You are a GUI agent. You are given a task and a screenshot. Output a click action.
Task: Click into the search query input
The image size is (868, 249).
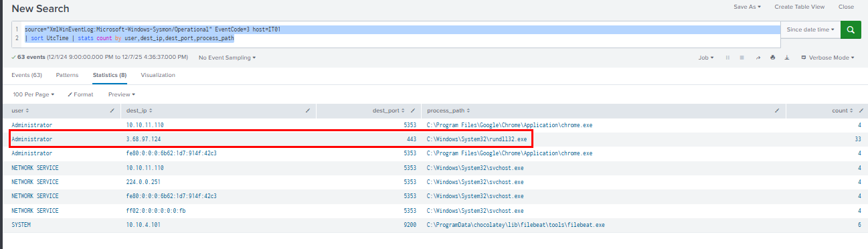click(396, 34)
